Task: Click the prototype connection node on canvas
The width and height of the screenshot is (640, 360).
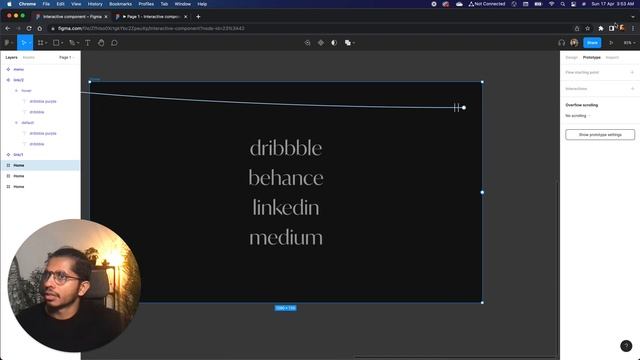Action: point(464,108)
